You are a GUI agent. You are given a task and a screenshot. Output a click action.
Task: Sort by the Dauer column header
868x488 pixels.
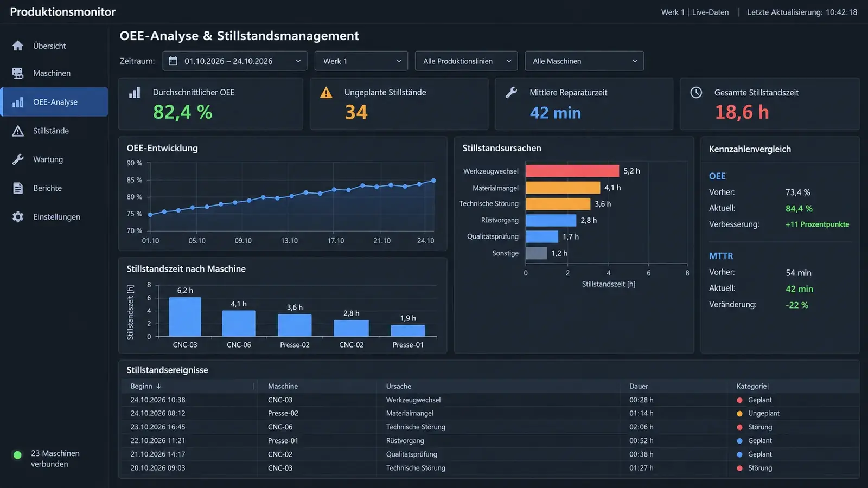coord(639,386)
